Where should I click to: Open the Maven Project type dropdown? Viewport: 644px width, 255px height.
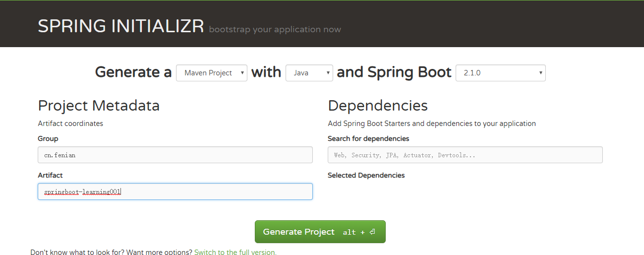click(x=212, y=73)
